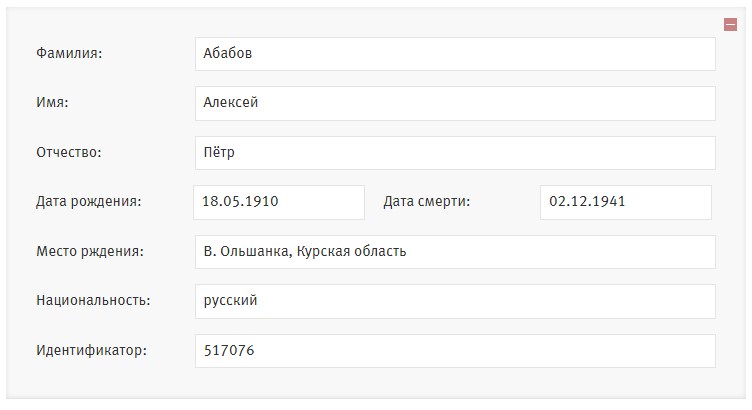Place cursor on year 1941 in death date
The width and height of the screenshot is (752, 410).
[x=610, y=201]
